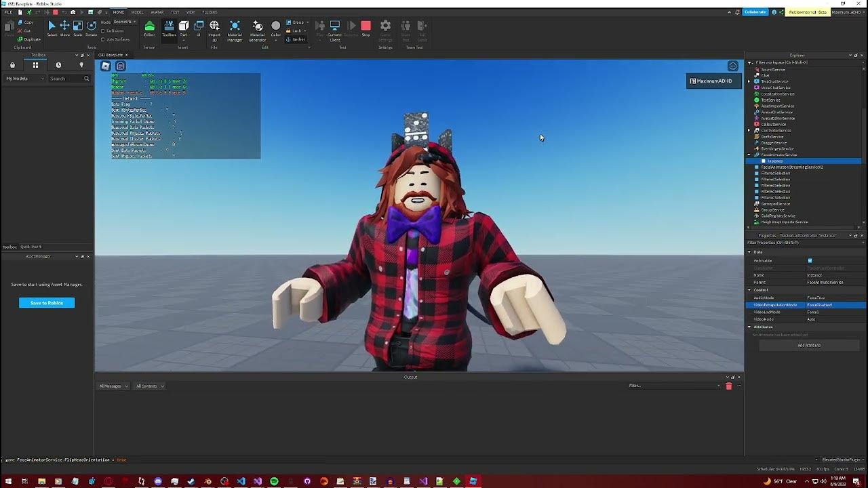The image size is (868, 488).
Task: Open the Spotify taskbar icon
Action: tap(274, 481)
